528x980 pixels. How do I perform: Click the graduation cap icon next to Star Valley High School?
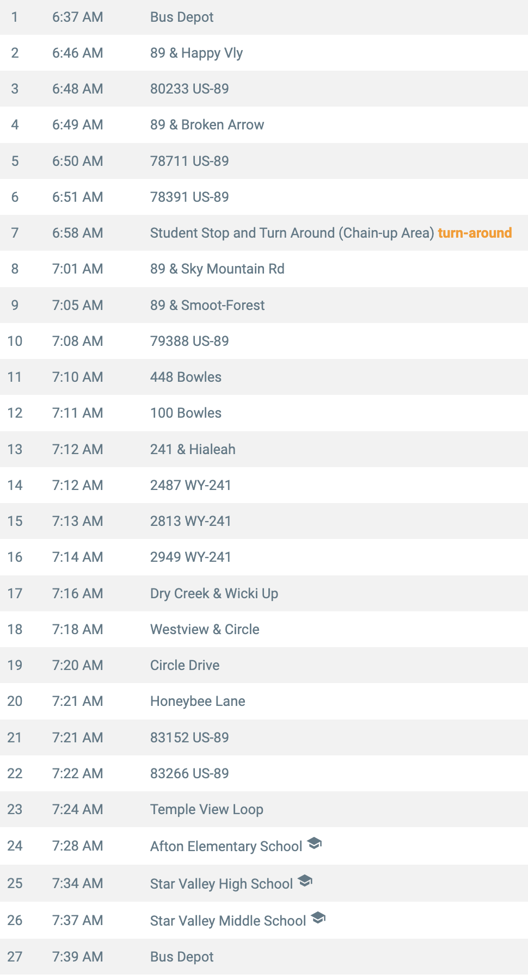(x=305, y=880)
